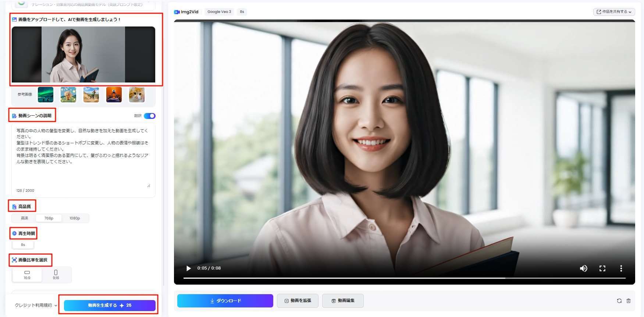Choose the 16:9 landscape aspect ratio
644x317 pixels.
pyautogui.click(x=27, y=275)
